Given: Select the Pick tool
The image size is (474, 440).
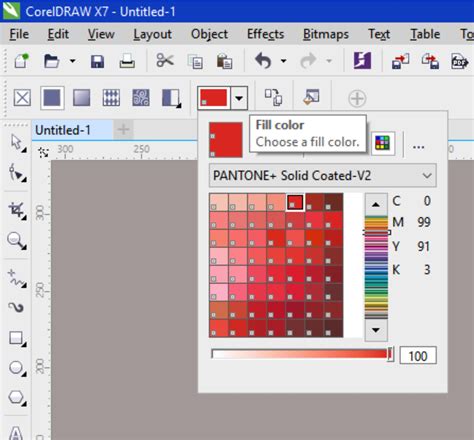Looking at the screenshot, I should pyautogui.click(x=17, y=143).
